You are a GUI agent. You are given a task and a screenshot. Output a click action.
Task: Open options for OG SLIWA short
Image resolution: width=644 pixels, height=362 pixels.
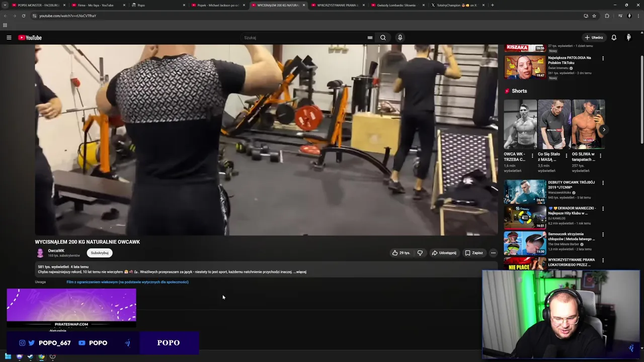600,156
